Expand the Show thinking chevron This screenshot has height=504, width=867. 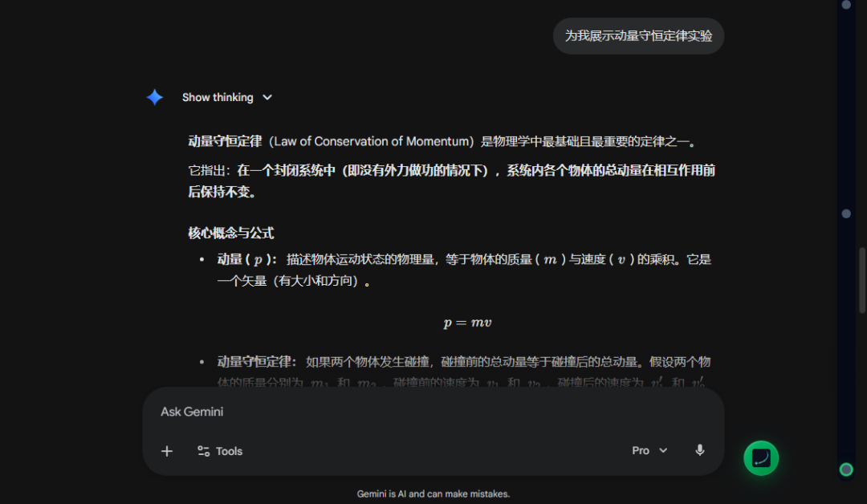[x=267, y=97]
